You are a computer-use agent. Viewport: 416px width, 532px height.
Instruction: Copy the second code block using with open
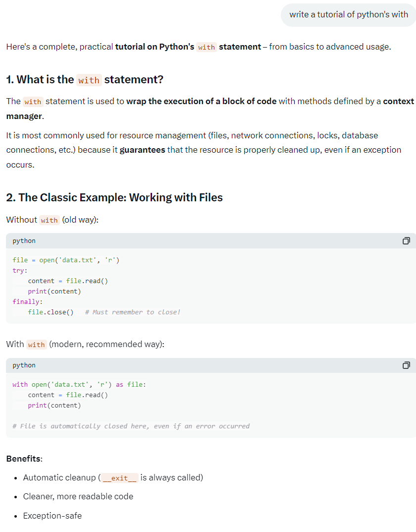tap(406, 365)
